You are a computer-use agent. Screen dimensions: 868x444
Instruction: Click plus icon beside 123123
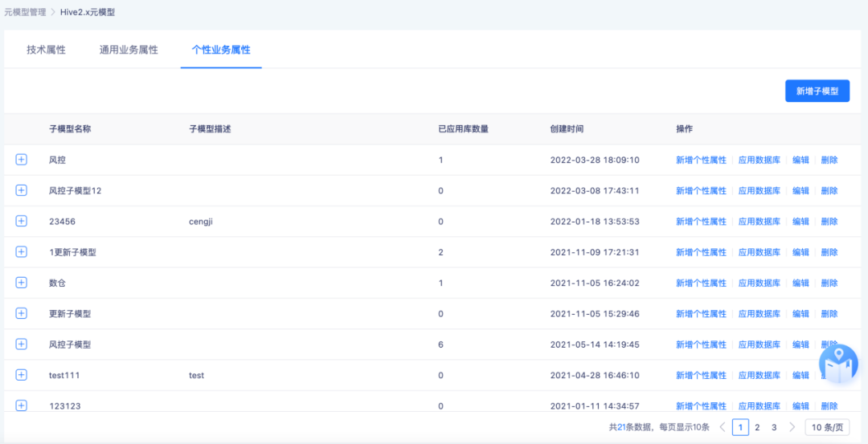[22, 405]
